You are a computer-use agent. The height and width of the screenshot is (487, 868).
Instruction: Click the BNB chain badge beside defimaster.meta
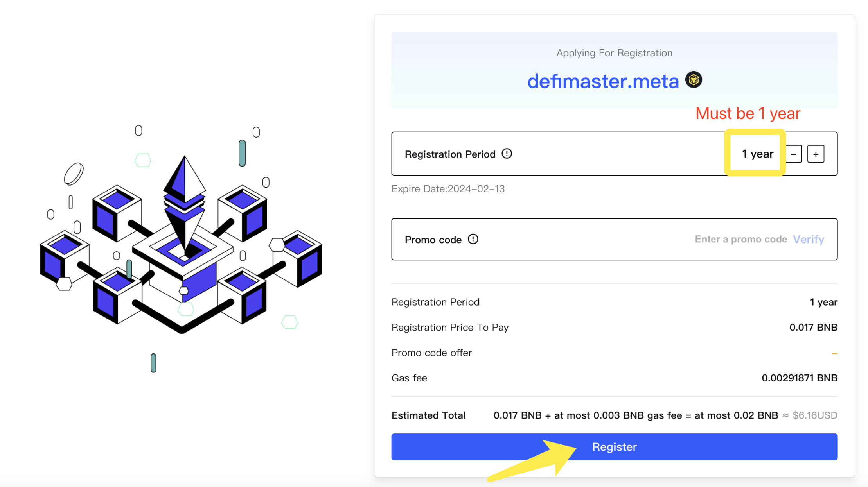tap(694, 80)
